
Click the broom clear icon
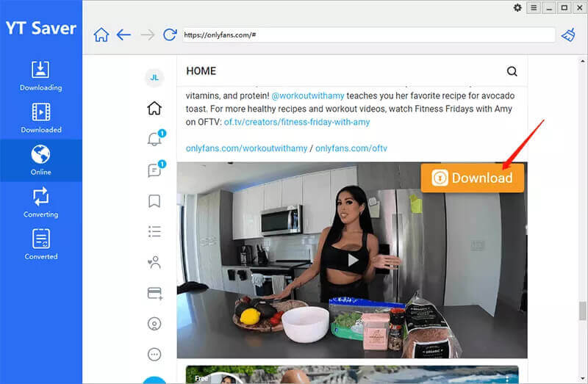pyautogui.click(x=569, y=35)
